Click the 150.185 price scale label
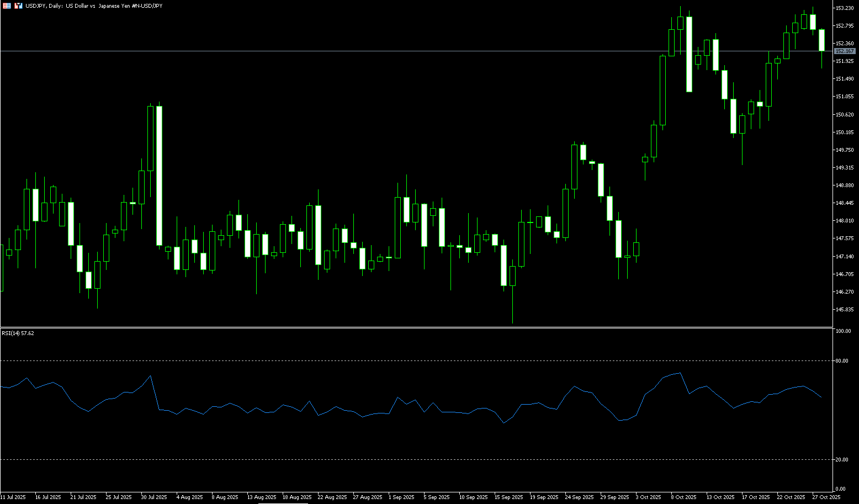 pos(844,132)
